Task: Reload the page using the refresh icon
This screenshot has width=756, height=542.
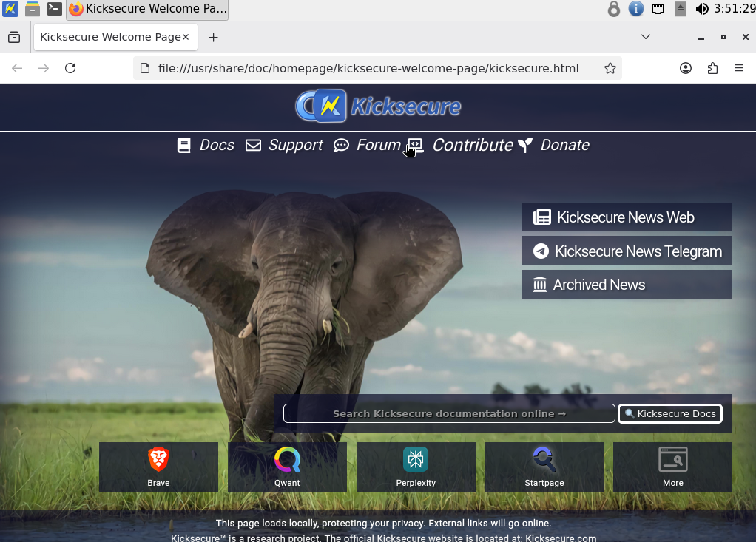Action: 70,68
